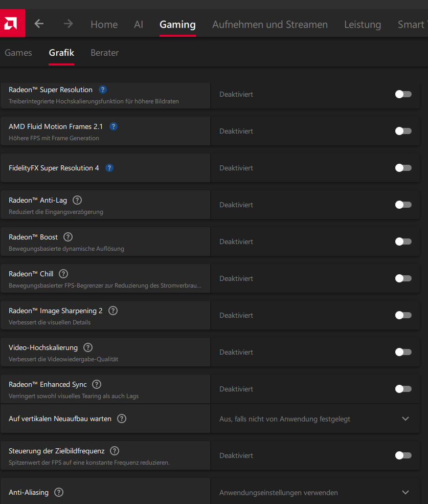Turn on Video-Hochskalierung
Image resolution: width=428 pixels, height=504 pixels.
pyautogui.click(x=403, y=352)
